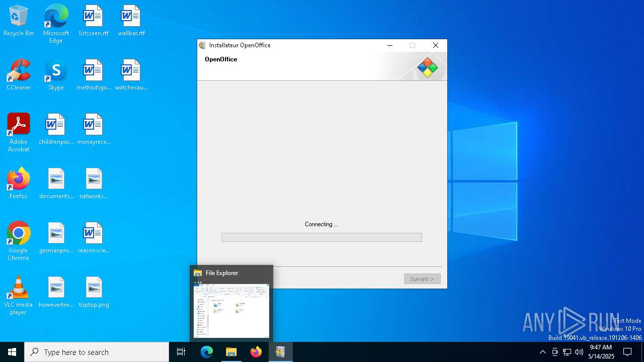Select the seasonscie... document icon
This screenshot has height=362, width=644.
point(94,238)
